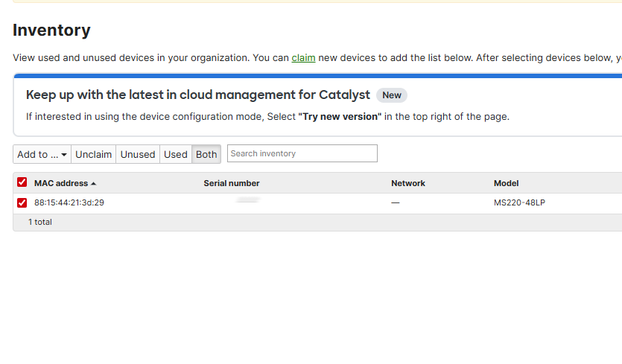Click the sort arrow beside MAC address
The image size is (622, 364).
(x=93, y=183)
